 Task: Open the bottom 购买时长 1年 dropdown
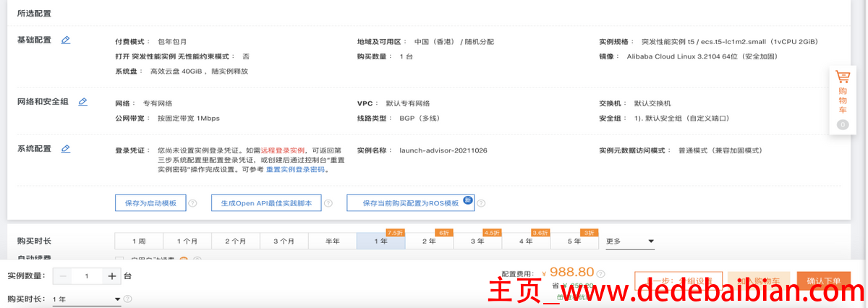[86, 299]
